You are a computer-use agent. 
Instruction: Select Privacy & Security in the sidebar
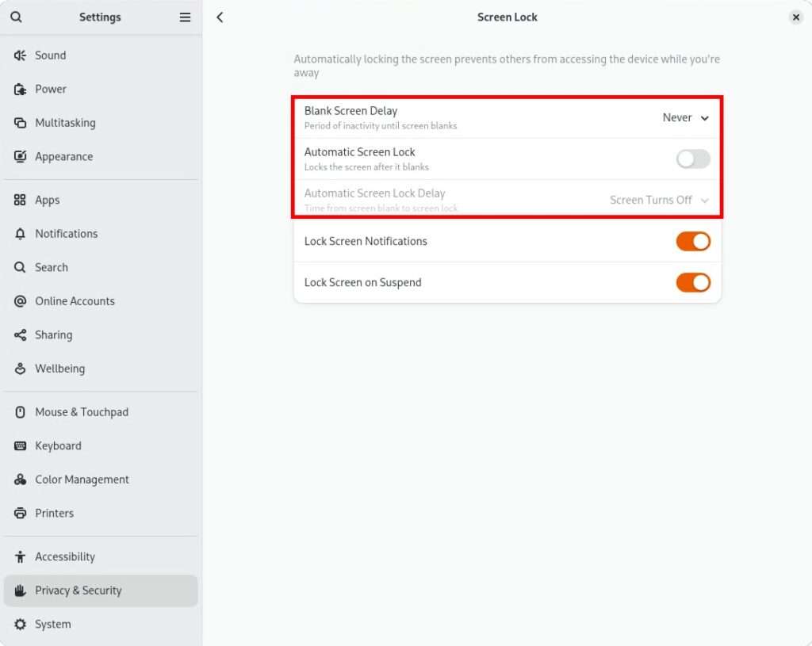[78, 591]
